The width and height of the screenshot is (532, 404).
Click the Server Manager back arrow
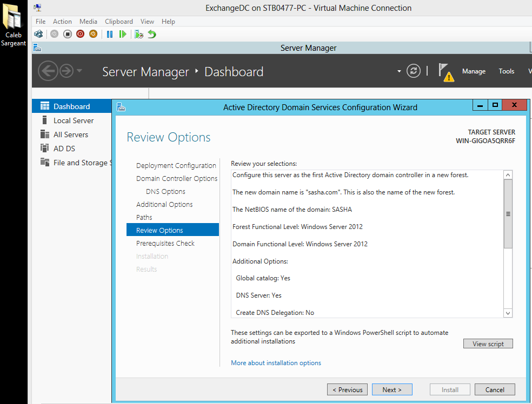coord(48,71)
